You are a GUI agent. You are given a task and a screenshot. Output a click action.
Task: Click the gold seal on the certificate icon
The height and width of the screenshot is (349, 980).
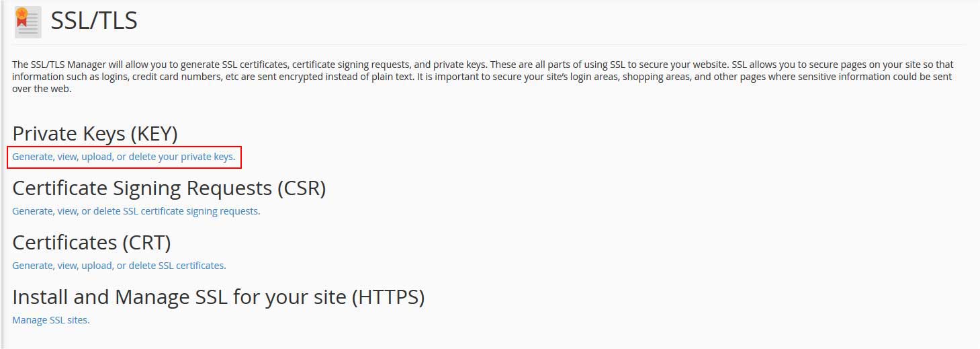click(21, 13)
